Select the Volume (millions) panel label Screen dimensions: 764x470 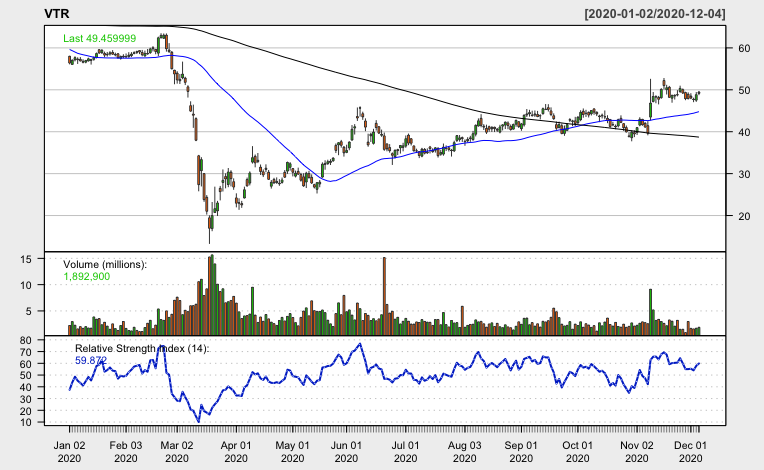pos(105,264)
